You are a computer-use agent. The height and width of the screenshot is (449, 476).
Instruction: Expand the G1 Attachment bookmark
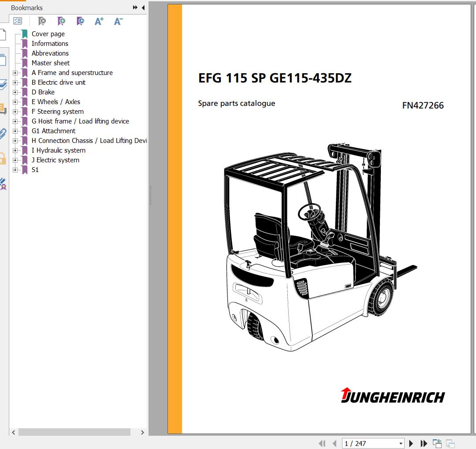15,131
